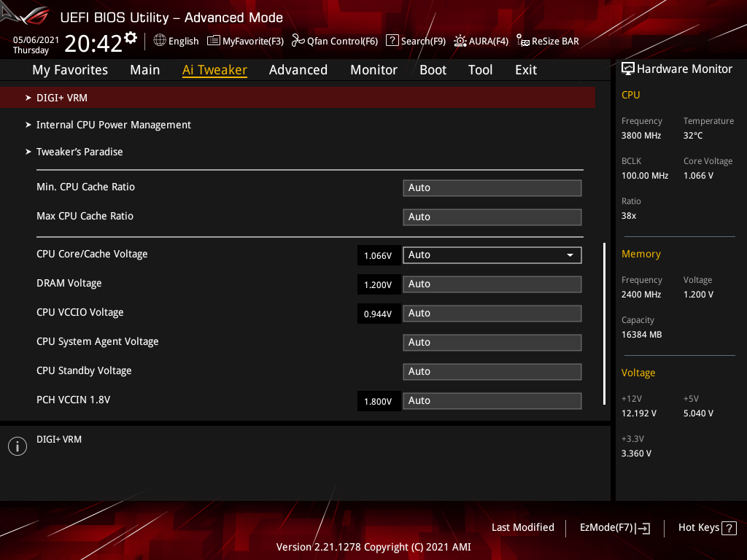This screenshot has height=560, width=747.
Task: Click Last Modified
Action: point(522,528)
